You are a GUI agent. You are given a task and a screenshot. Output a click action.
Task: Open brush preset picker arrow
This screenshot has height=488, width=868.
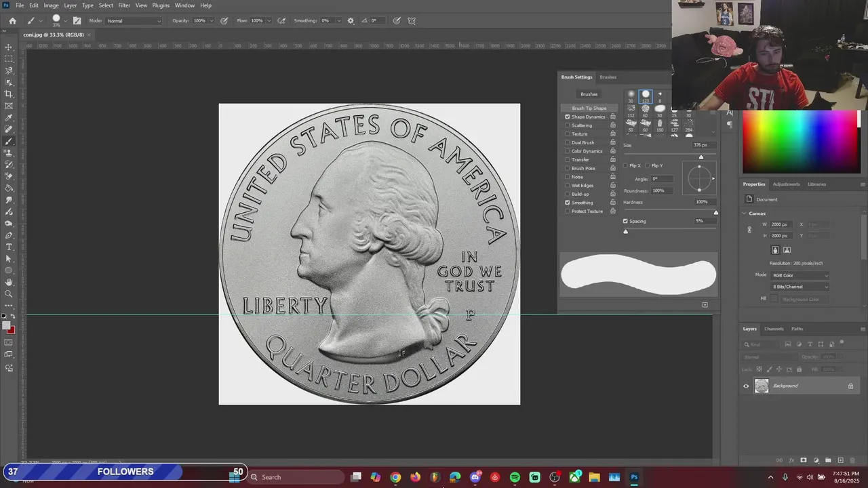coord(65,21)
